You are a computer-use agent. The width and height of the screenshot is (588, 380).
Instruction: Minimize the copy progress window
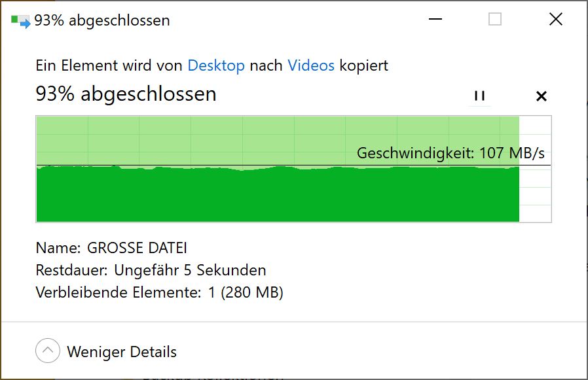[434, 20]
